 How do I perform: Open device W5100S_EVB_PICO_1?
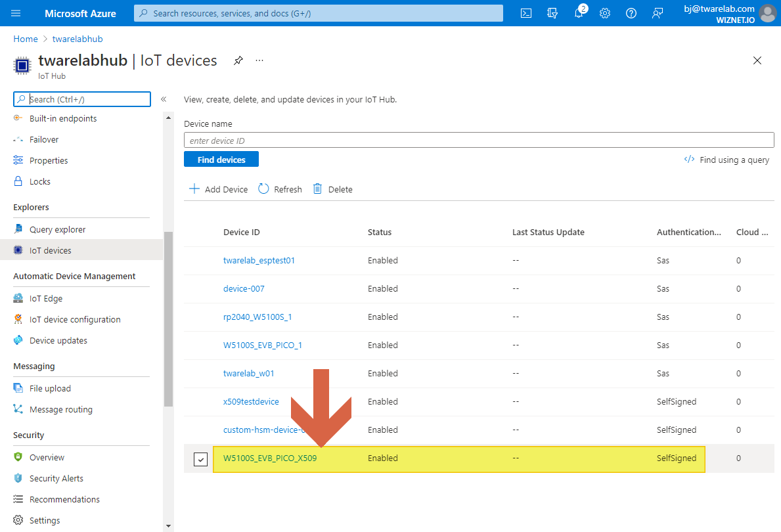click(x=263, y=345)
